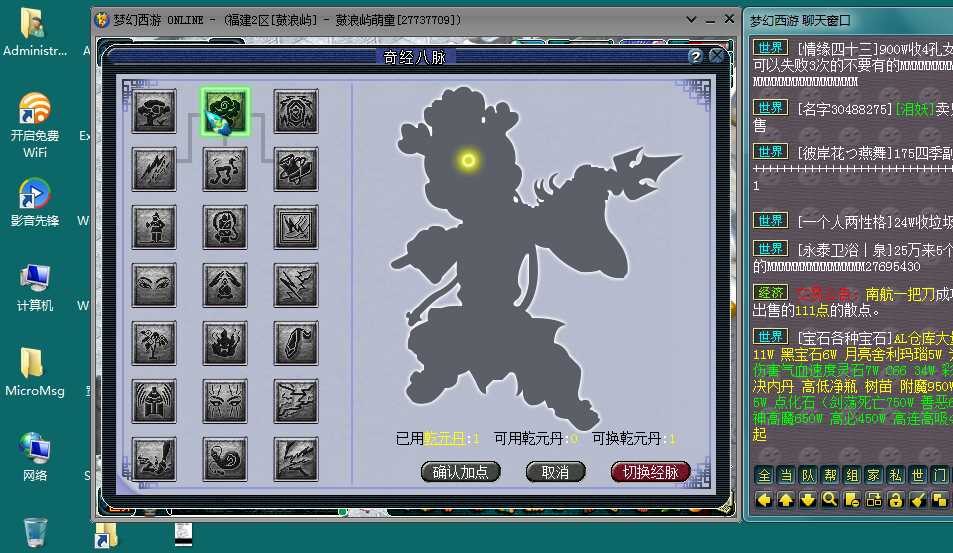Toggle the 队 channel filter
Viewport: 953px width, 553px height.
pos(808,475)
